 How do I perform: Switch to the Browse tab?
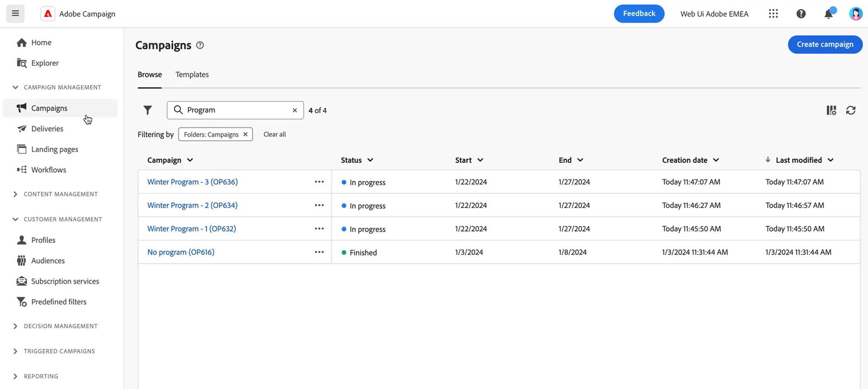tap(150, 74)
